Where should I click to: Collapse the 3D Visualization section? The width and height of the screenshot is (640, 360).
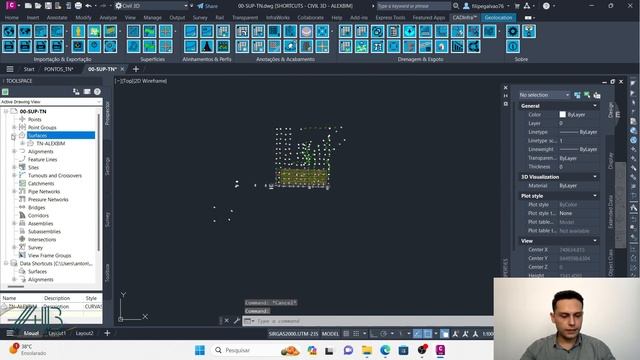pos(595,177)
